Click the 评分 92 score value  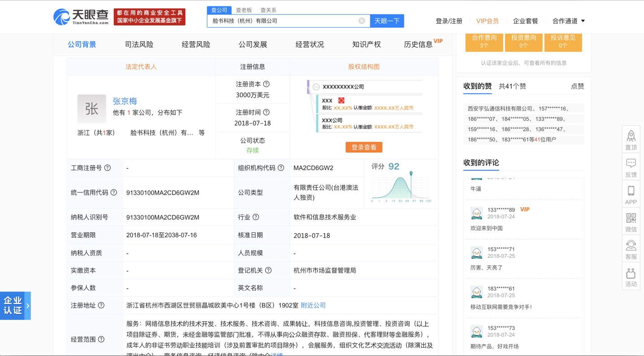394,166
